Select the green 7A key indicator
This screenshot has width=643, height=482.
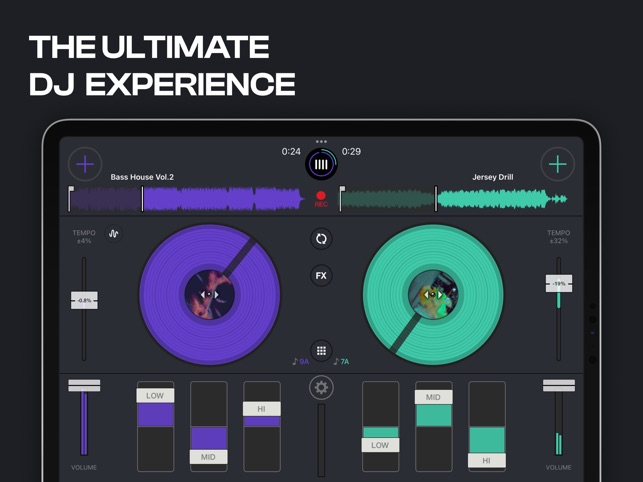tap(342, 362)
